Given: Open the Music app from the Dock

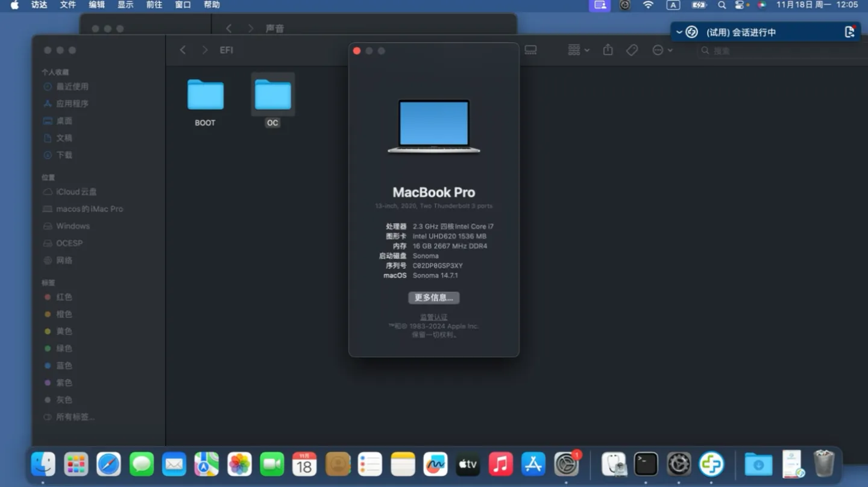Looking at the screenshot, I should [x=500, y=464].
